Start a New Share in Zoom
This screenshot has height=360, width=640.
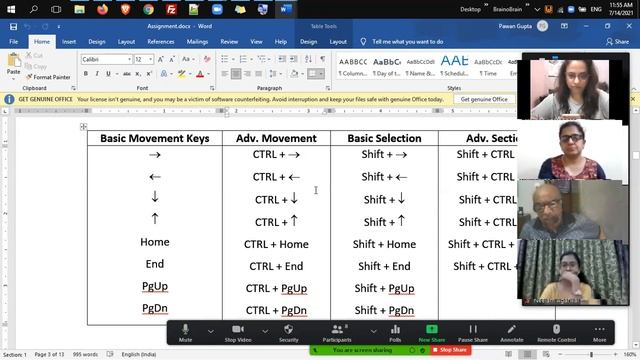tap(432, 333)
